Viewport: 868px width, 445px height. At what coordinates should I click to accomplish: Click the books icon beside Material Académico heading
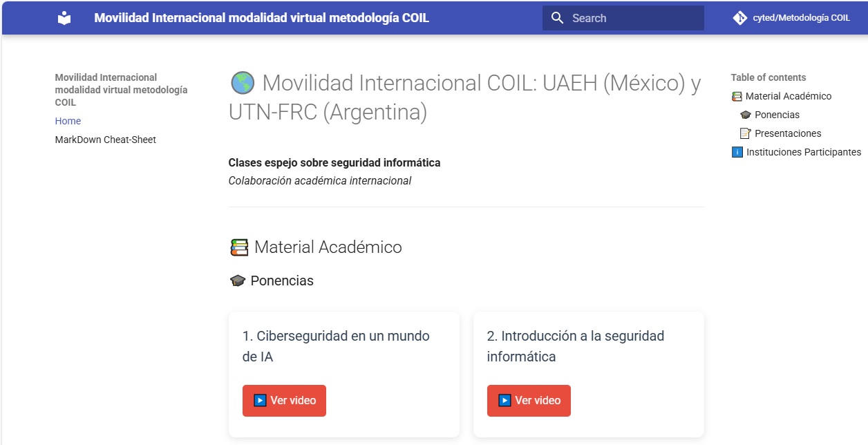(239, 247)
